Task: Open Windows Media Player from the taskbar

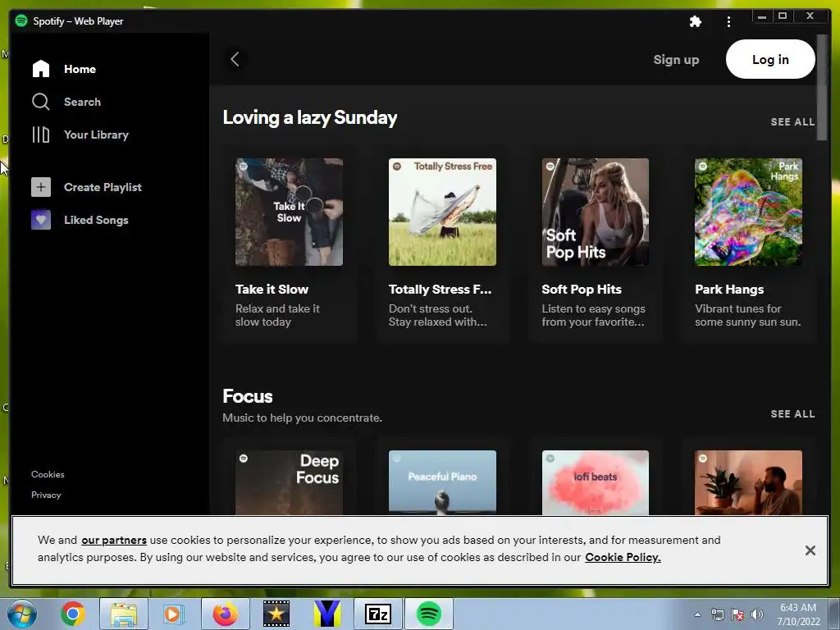Action: coord(174,614)
